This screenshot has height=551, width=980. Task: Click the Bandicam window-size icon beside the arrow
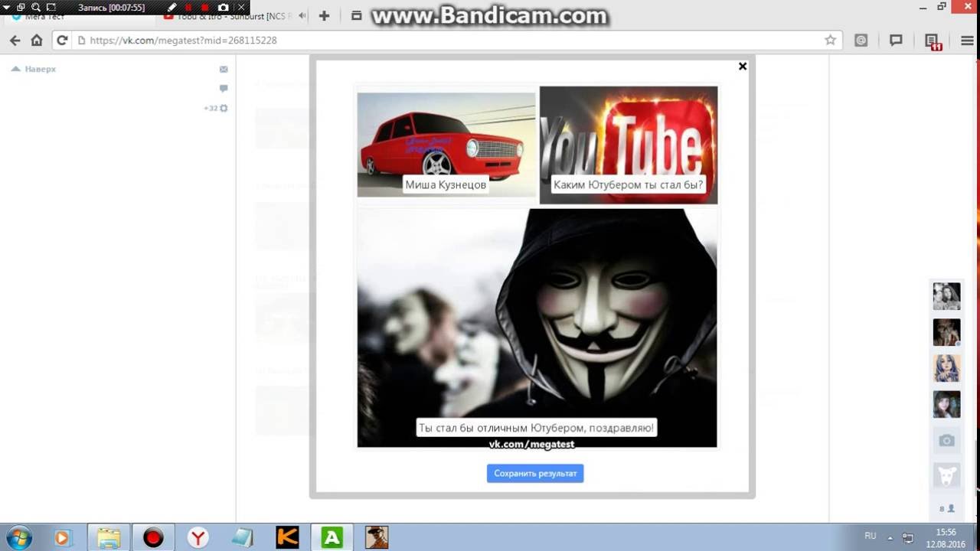coord(21,7)
